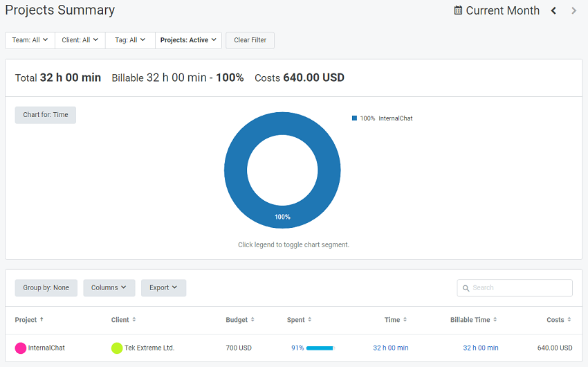Sort by Billable Time column arrows
The height and width of the screenshot is (367, 588).
pos(495,320)
